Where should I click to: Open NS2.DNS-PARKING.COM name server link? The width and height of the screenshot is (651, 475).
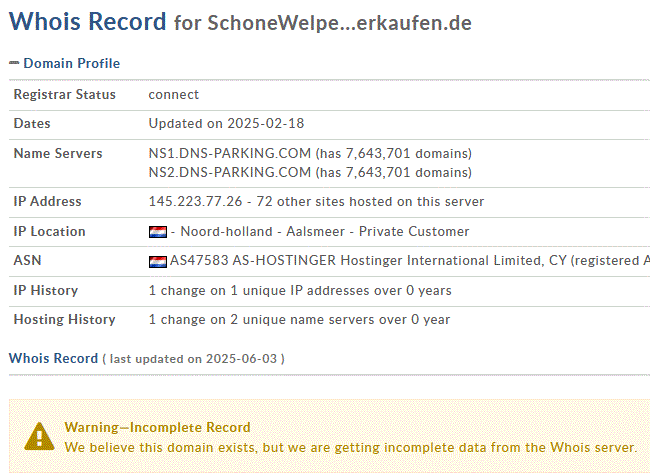coord(230,172)
